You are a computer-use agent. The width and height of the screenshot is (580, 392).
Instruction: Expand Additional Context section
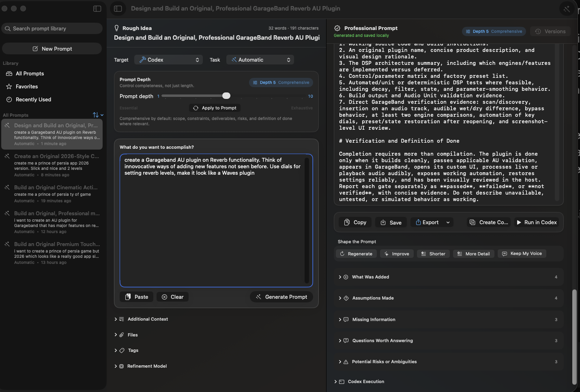[141, 319]
